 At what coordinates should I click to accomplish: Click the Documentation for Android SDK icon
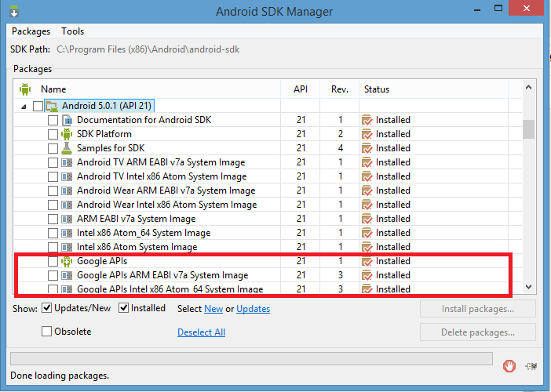(67, 120)
